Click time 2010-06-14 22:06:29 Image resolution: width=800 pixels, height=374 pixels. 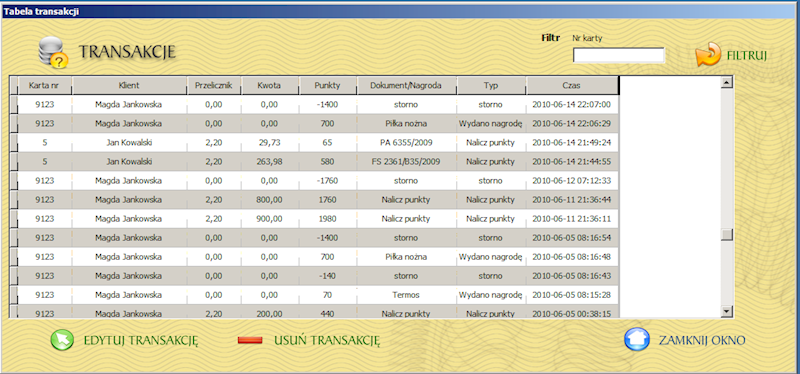pos(571,123)
